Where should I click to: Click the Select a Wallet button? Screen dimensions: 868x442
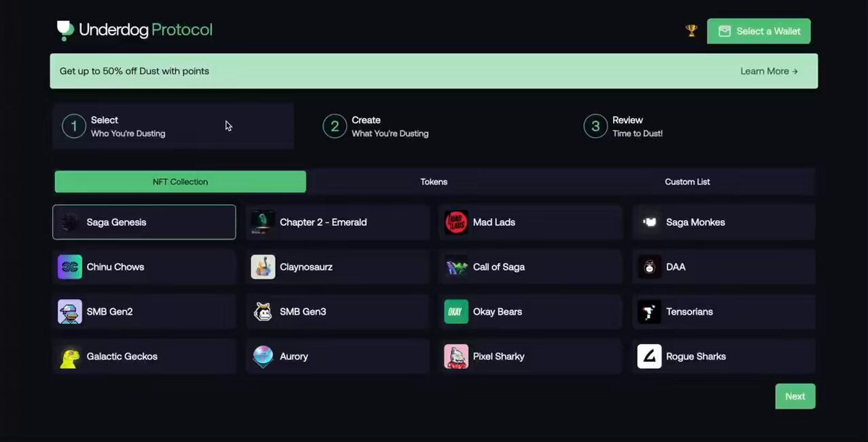(x=759, y=31)
